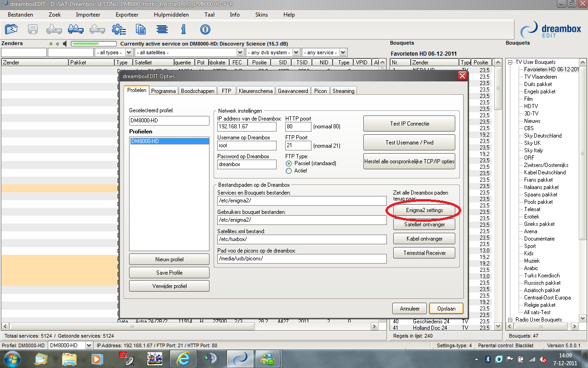Click Test Username / Pwd button
The width and height of the screenshot is (588, 368).
409,143
